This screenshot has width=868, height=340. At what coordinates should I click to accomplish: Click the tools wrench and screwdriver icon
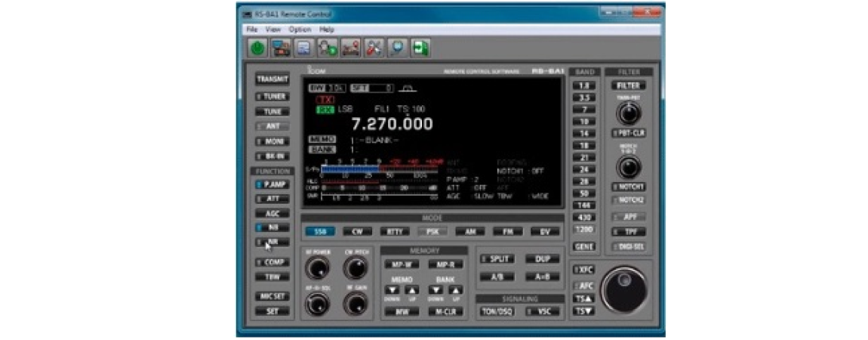point(374,48)
